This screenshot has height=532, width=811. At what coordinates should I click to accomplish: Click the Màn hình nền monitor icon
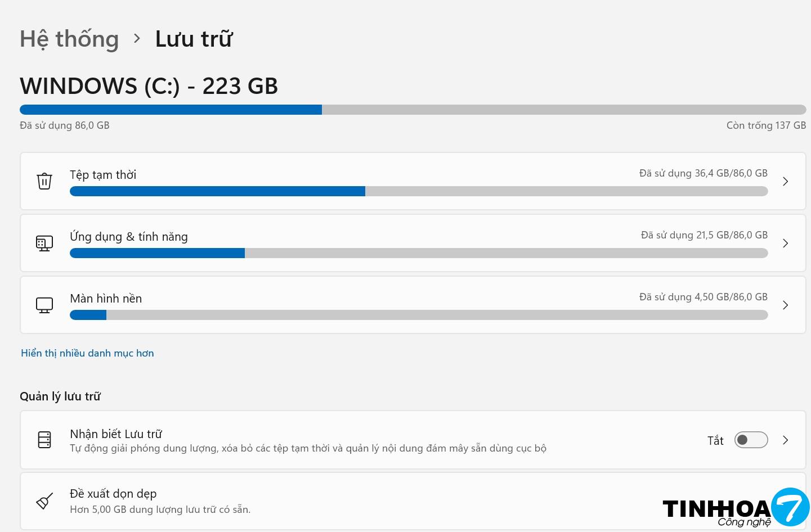coord(44,305)
